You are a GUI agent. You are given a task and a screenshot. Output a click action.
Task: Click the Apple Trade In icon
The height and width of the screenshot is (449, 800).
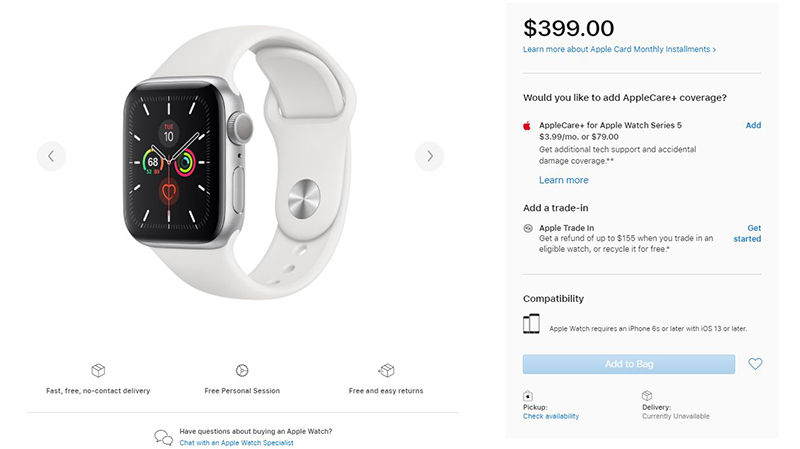[528, 228]
